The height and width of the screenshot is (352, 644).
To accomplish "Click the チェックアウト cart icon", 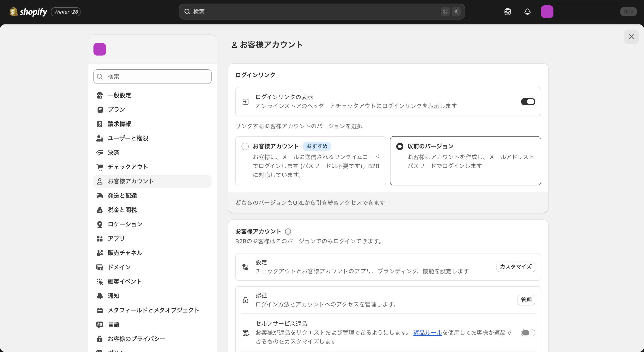I will point(100,167).
